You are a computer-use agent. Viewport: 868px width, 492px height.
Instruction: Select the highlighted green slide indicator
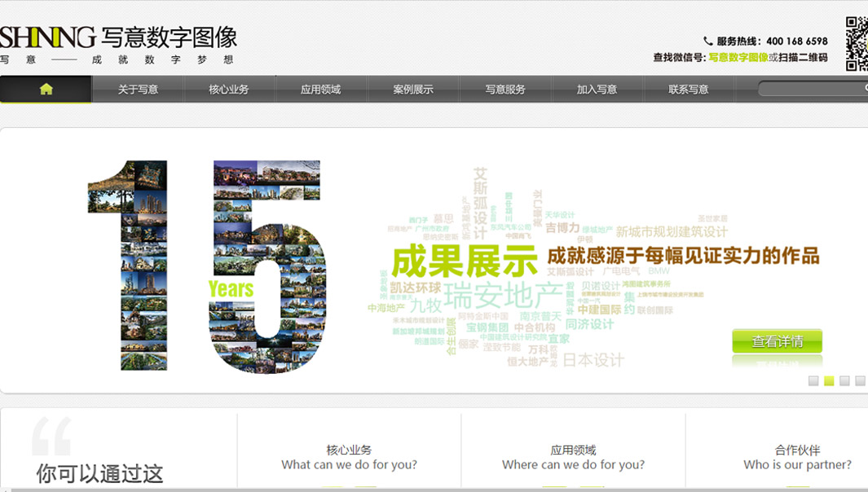(x=829, y=380)
